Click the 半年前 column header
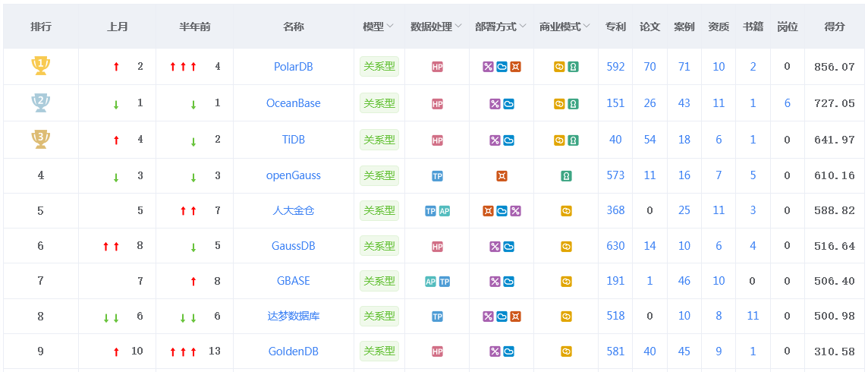868x372 pixels. pos(195,27)
